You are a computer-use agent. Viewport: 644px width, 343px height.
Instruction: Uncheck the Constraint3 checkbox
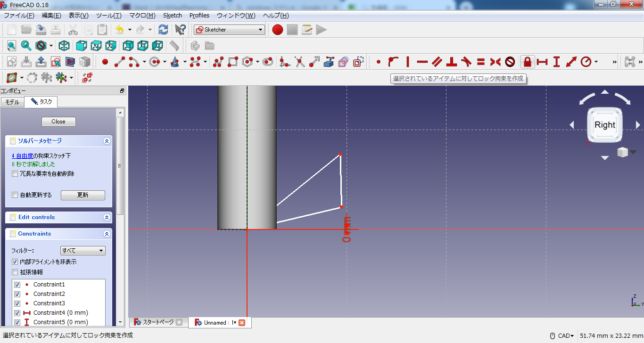[x=17, y=303]
